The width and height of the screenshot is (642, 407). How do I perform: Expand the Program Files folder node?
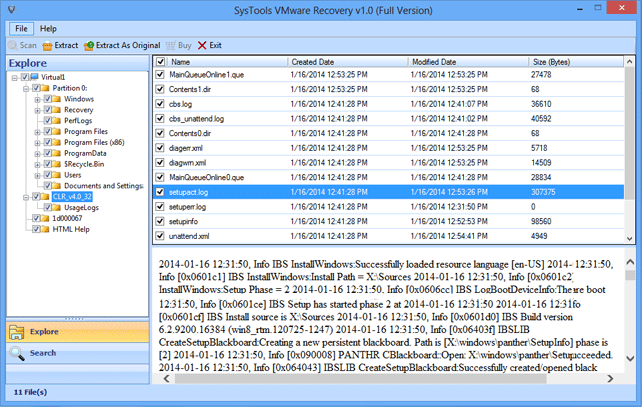tap(37, 132)
